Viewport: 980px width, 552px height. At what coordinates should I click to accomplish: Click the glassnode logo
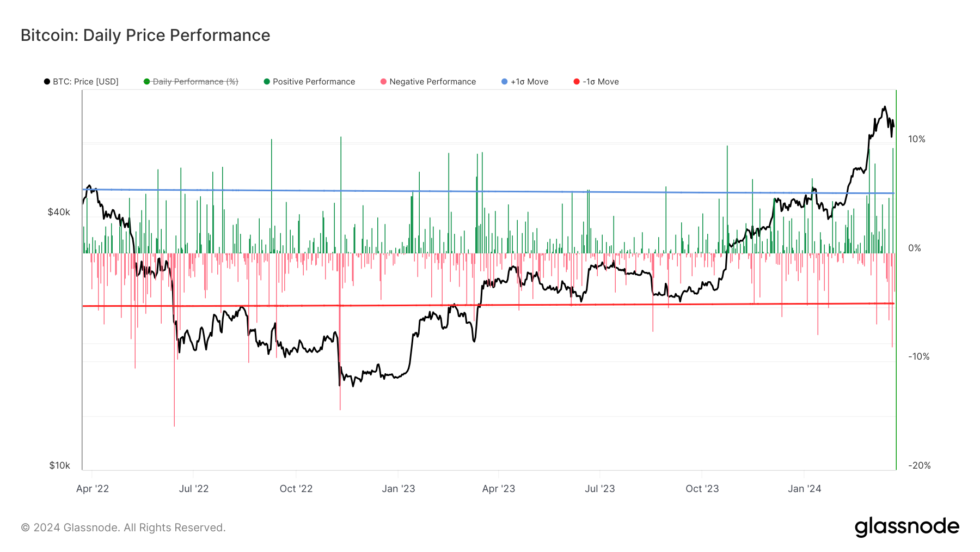(906, 527)
